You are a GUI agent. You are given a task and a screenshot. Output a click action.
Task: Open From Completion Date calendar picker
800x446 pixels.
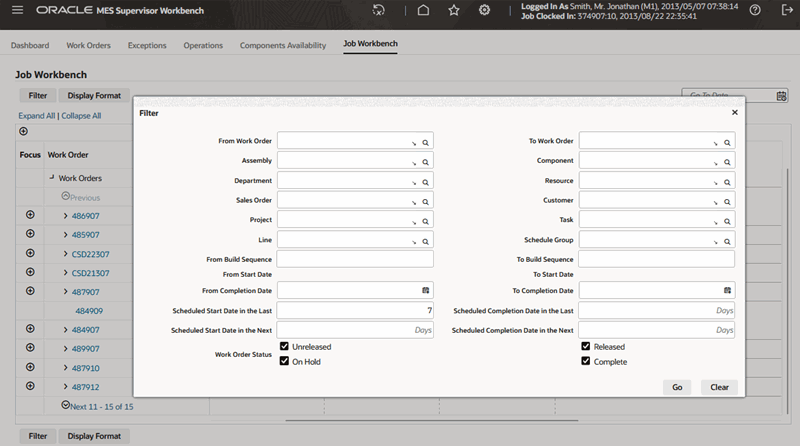426,290
